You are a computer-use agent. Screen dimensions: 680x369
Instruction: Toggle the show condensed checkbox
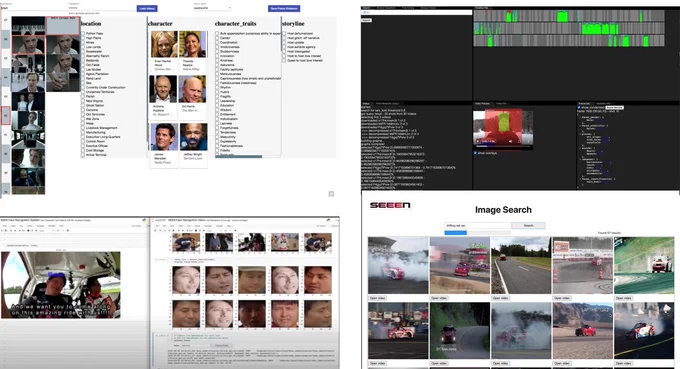tap(579, 108)
